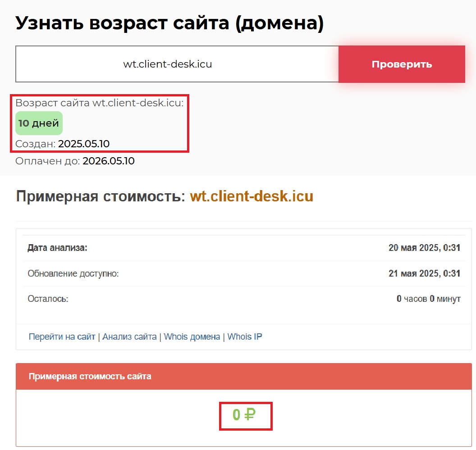Image resolution: width=476 pixels, height=450 pixels.
Task: Click the Оплачен до date 2026.05.10
Action: [x=108, y=161]
